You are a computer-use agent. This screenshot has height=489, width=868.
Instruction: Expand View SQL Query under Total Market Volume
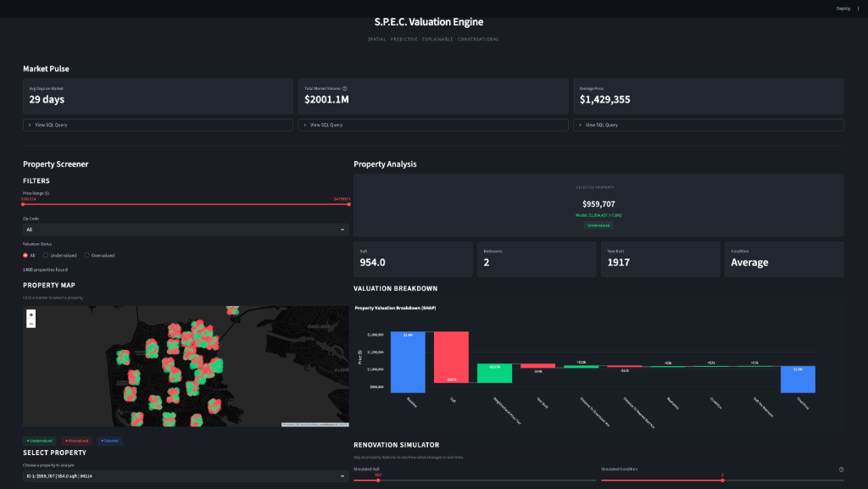pos(436,125)
